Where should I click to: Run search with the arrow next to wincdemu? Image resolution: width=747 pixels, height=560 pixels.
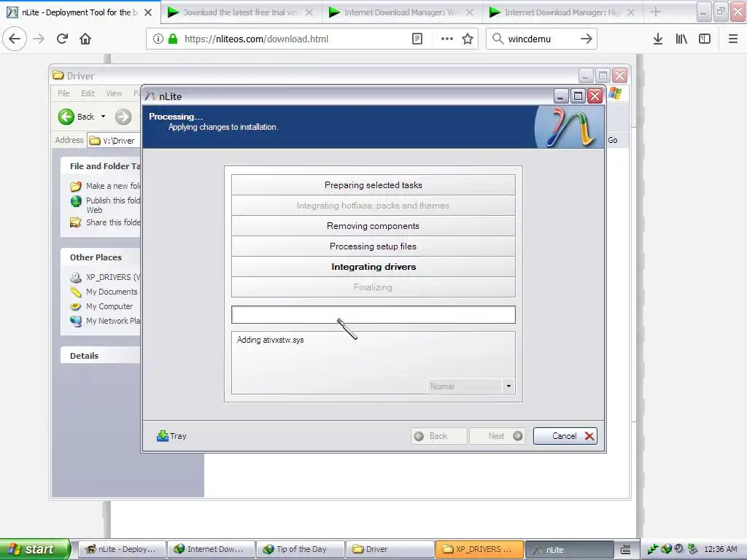click(x=587, y=39)
